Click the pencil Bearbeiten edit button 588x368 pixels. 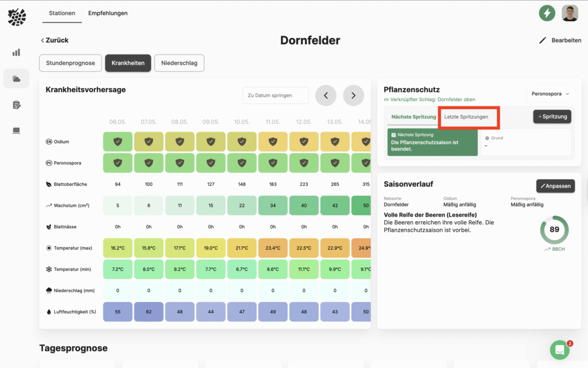click(x=560, y=40)
